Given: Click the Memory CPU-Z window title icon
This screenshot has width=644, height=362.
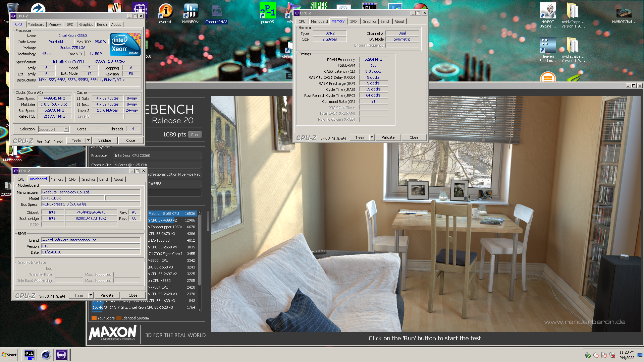Looking at the screenshot, I should coord(297,13).
